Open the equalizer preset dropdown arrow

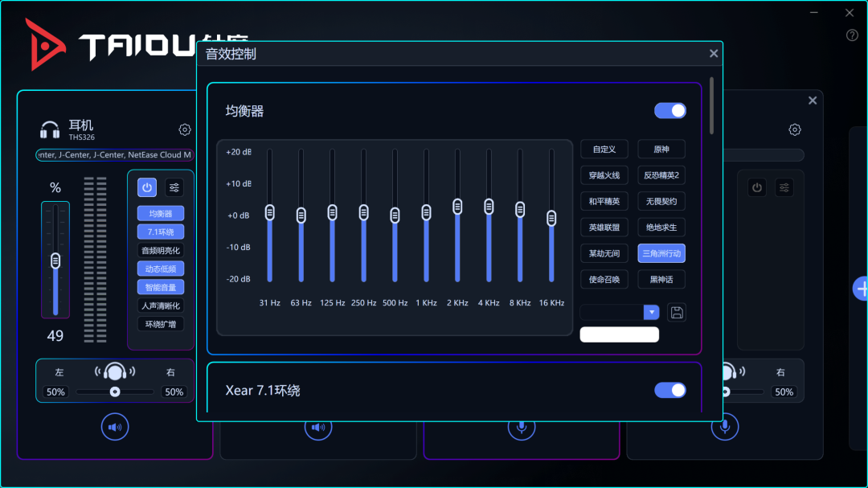[x=652, y=313]
